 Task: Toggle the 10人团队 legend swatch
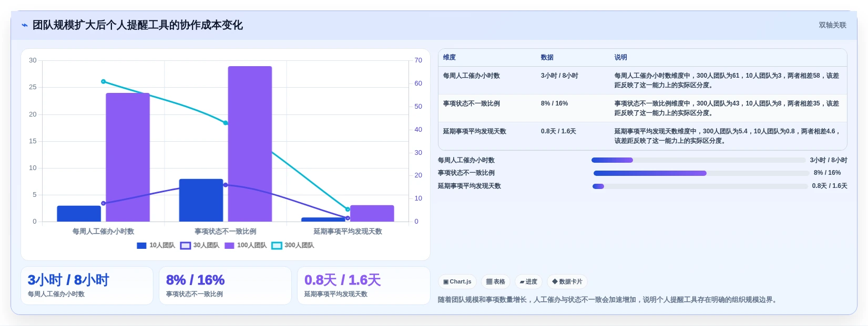[x=141, y=245]
